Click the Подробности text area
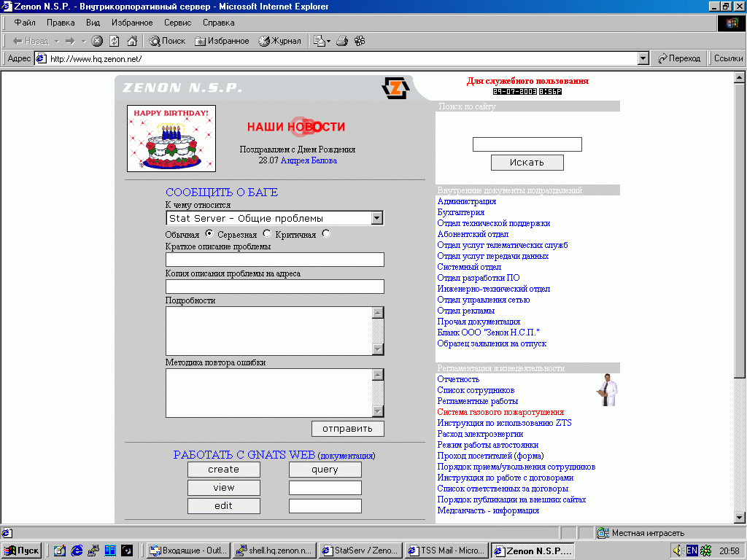Image resolution: width=747 pixels, height=560 pixels. point(268,331)
